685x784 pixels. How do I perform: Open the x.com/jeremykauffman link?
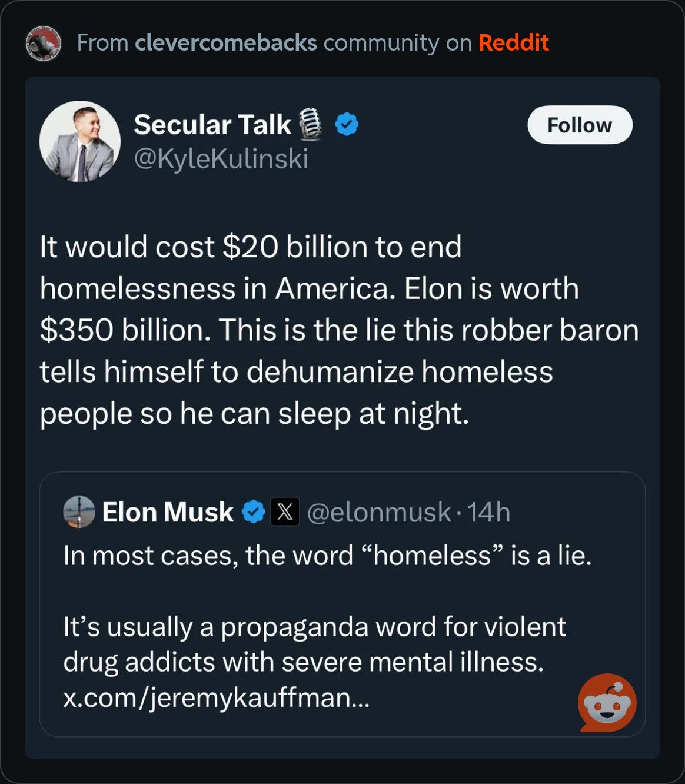(216, 698)
